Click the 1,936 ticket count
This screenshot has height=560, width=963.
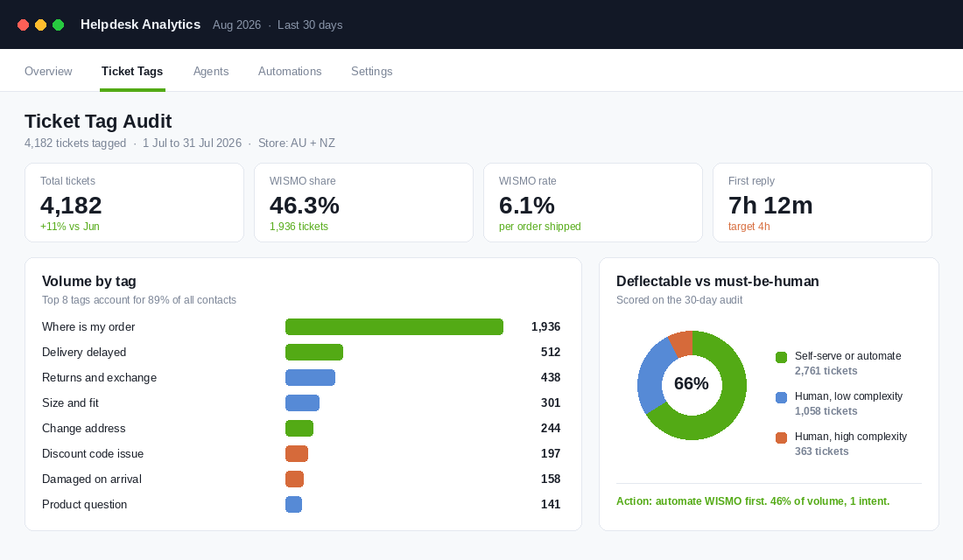click(545, 326)
